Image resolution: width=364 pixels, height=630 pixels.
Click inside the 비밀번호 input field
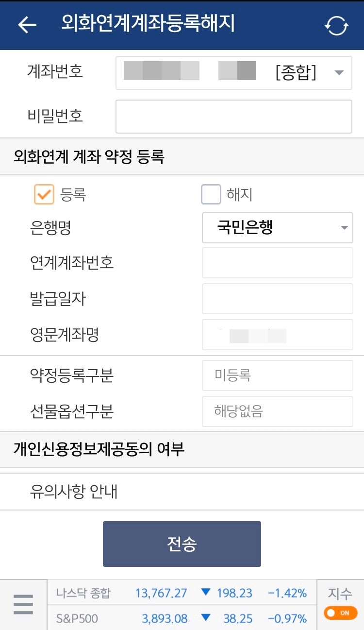pos(233,117)
